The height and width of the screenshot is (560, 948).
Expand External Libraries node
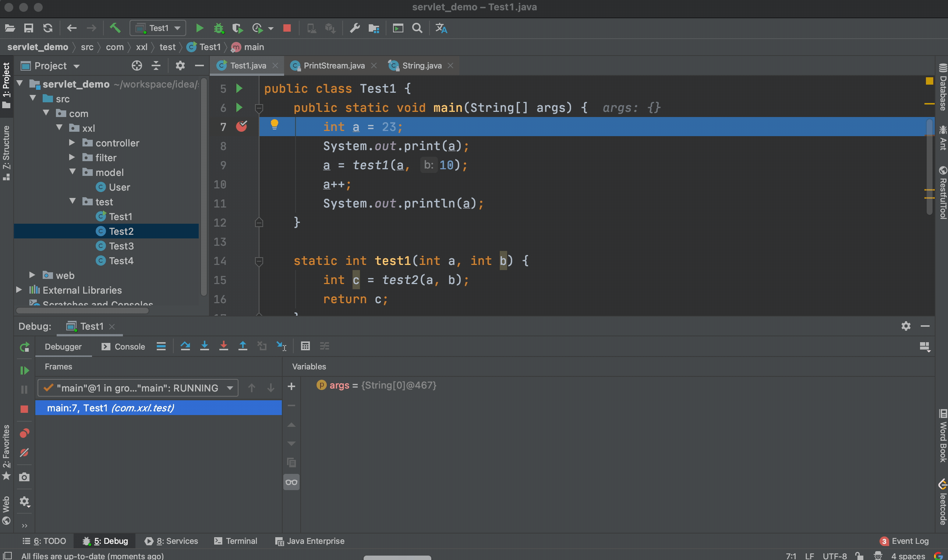(x=19, y=290)
